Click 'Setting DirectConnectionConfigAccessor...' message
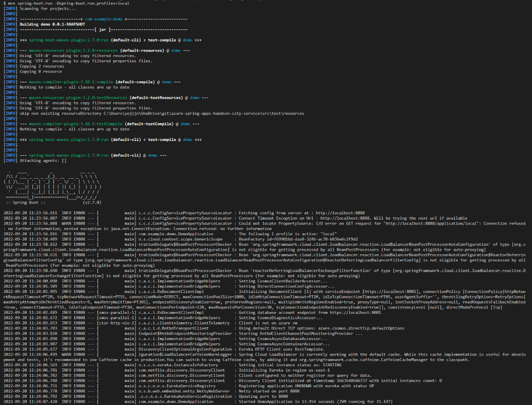532x405 pixels. pos(287,286)
